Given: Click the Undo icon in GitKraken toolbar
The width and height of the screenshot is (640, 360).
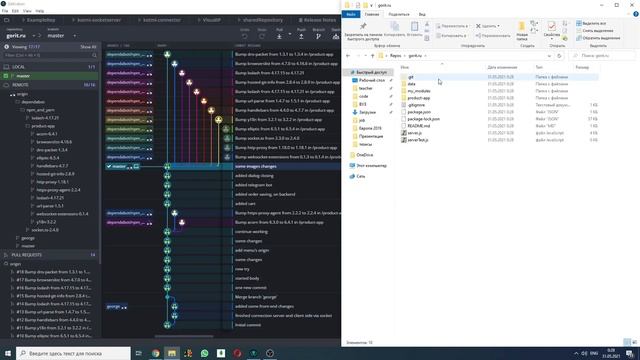Looking at the screenshot, I should [244, 36].
